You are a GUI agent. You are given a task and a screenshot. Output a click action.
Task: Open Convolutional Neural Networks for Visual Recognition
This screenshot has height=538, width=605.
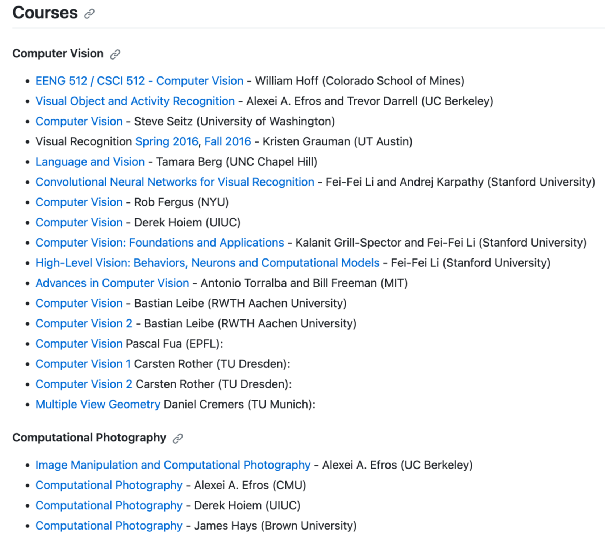(x=175, y=182)
